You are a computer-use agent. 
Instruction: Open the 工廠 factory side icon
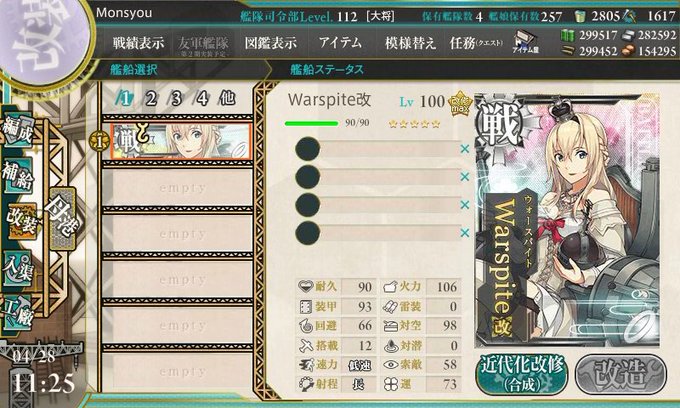[18, 313]
